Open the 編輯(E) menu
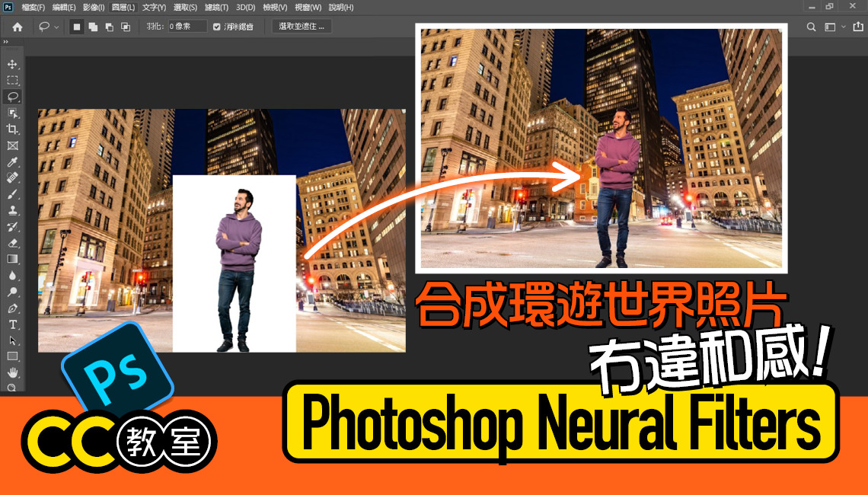 [x=64, y=7]
